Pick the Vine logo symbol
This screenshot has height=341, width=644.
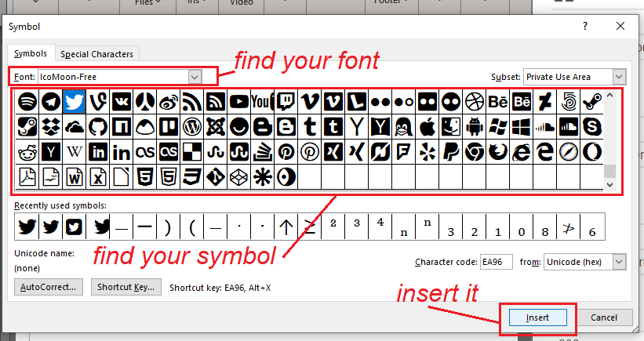[x=98, y=102]
